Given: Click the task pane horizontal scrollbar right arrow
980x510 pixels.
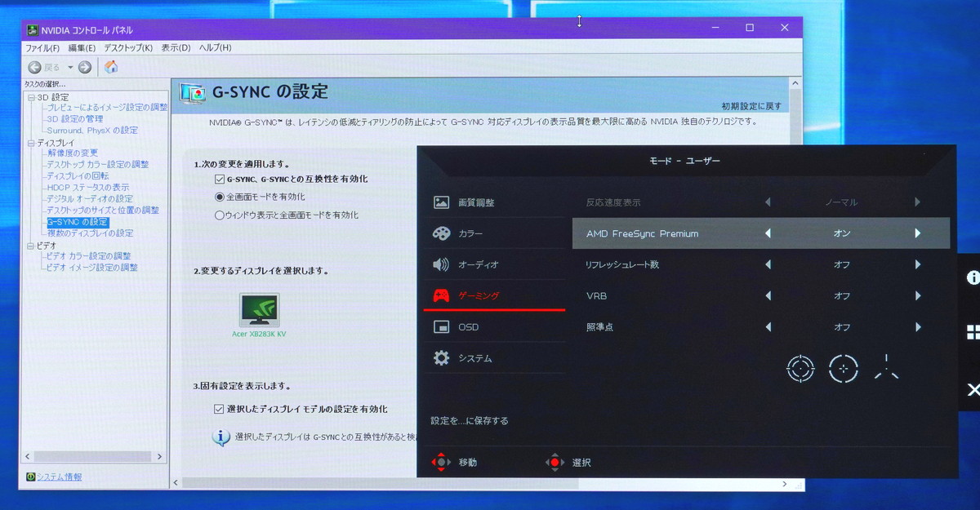Looking at the screenshot, I should [x=160, y=457].
